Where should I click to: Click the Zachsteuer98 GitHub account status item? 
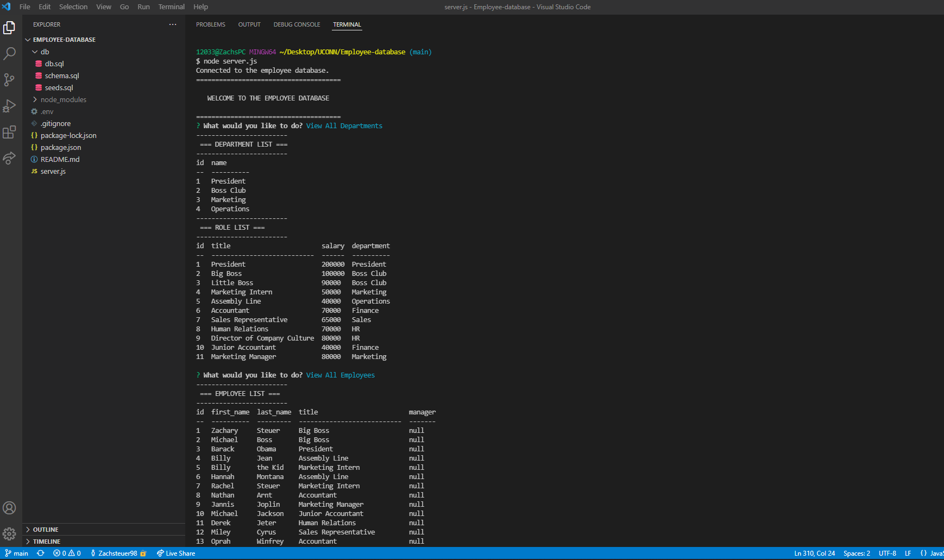tap(118, 553)
